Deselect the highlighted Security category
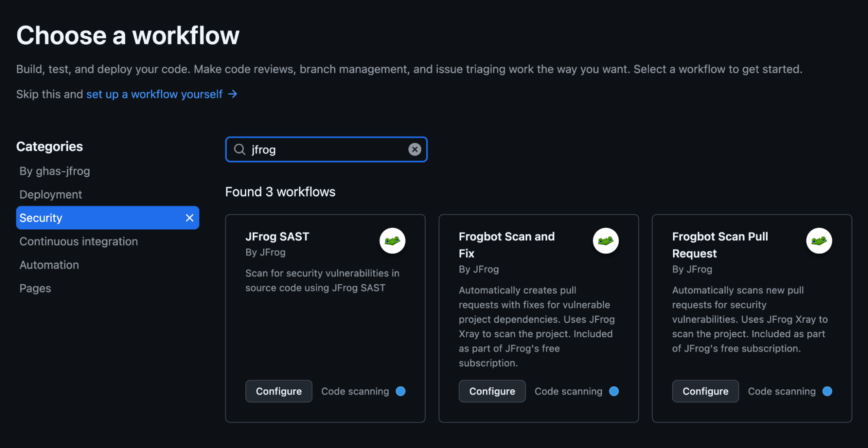 tap(189, 218)
